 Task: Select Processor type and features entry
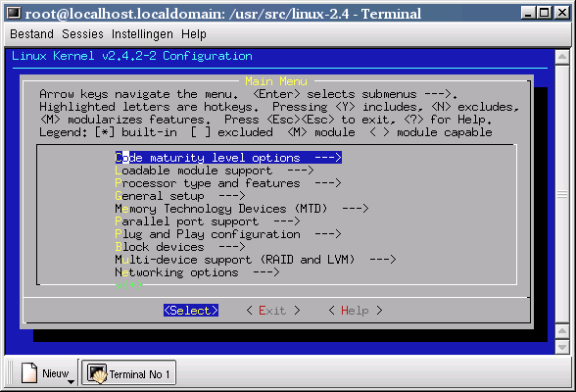(228, 183)
